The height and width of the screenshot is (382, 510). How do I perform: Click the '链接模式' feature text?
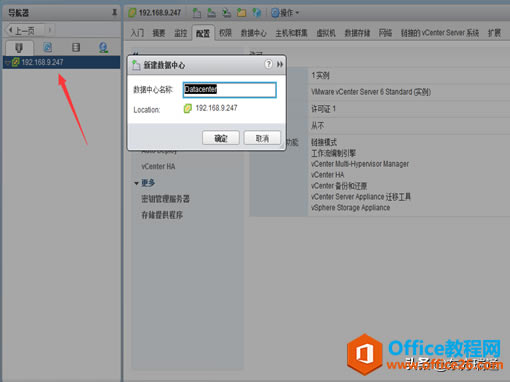[324, 142]
